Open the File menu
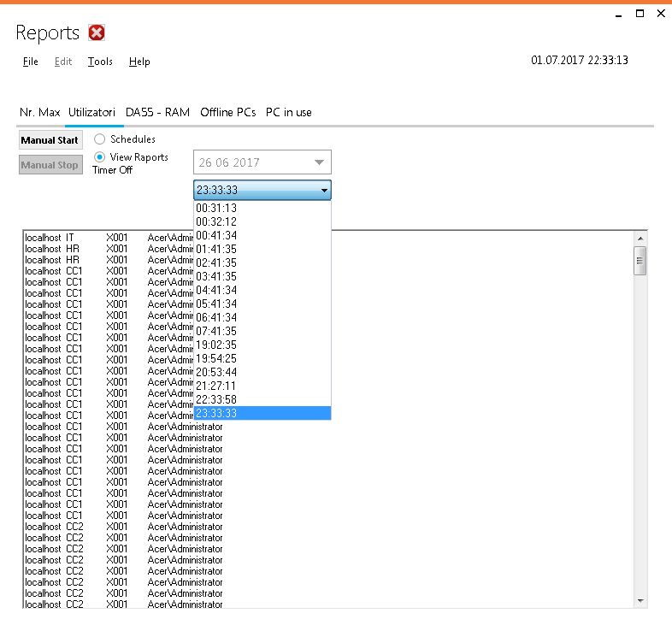 pyautogui.click(x=30, y=62)
